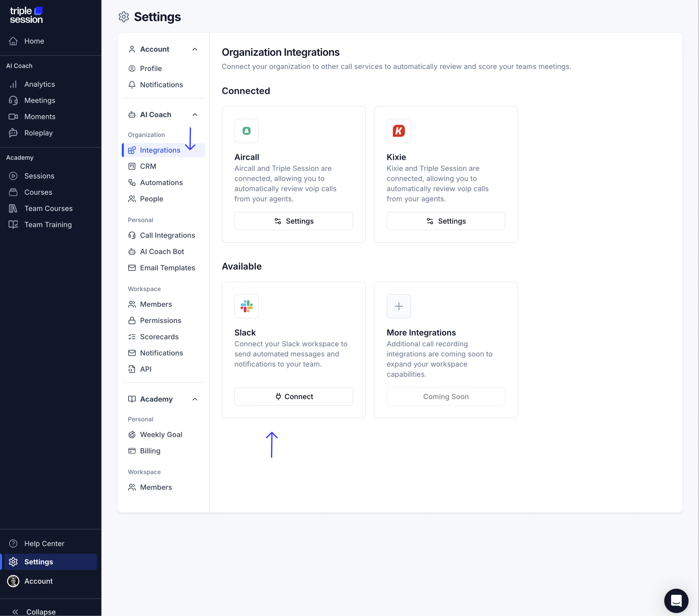Click the Profile user circle icon

point(132,69)
